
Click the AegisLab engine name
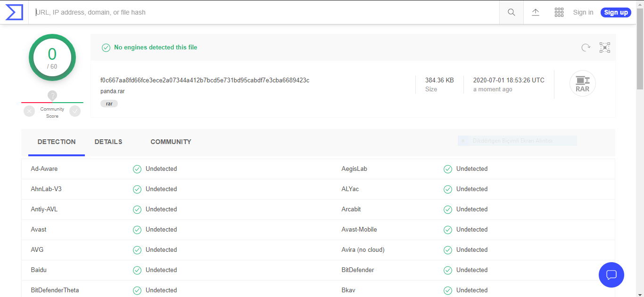[354, 169]
